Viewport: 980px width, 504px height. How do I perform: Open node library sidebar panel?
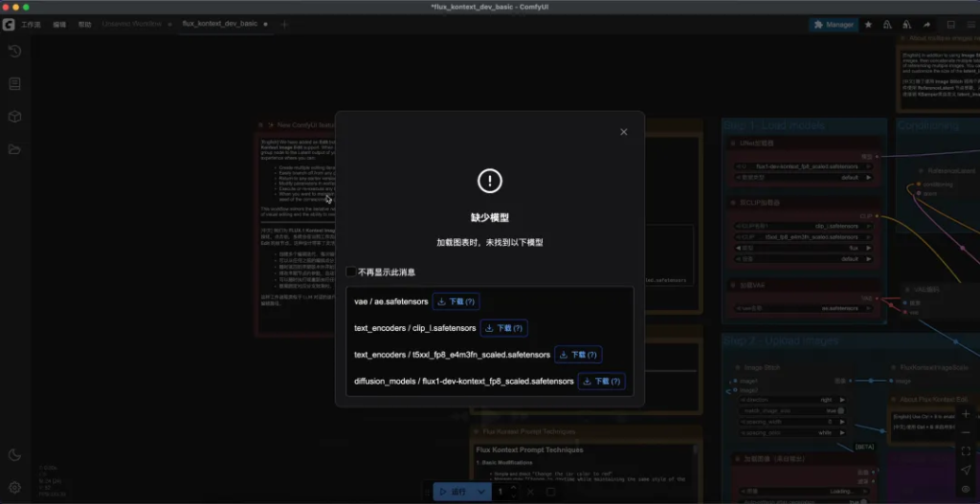point(15,84)
